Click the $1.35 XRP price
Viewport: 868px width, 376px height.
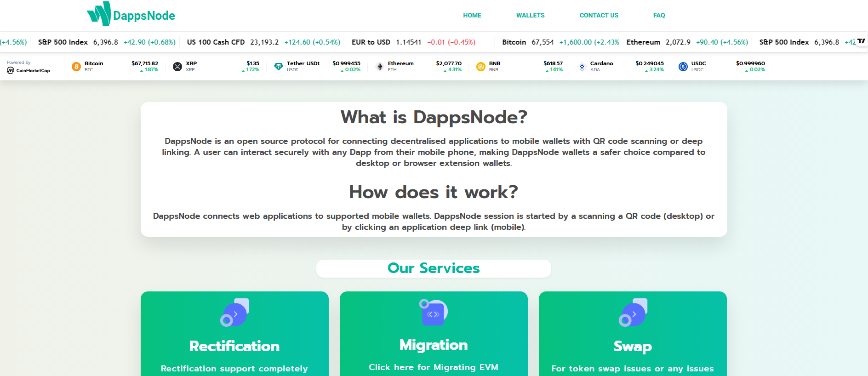click(x=253, y=63)
